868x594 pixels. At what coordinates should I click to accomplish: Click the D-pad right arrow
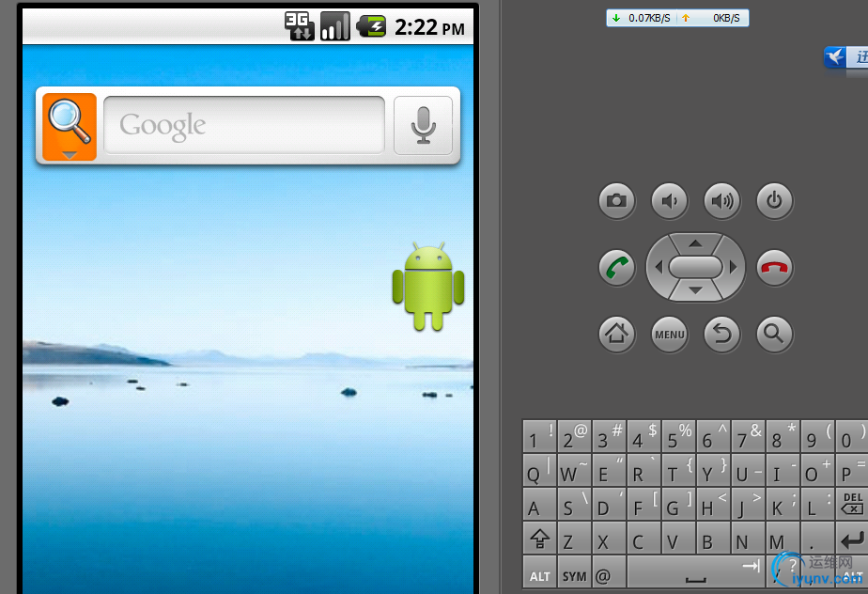(x=734, y=268)
